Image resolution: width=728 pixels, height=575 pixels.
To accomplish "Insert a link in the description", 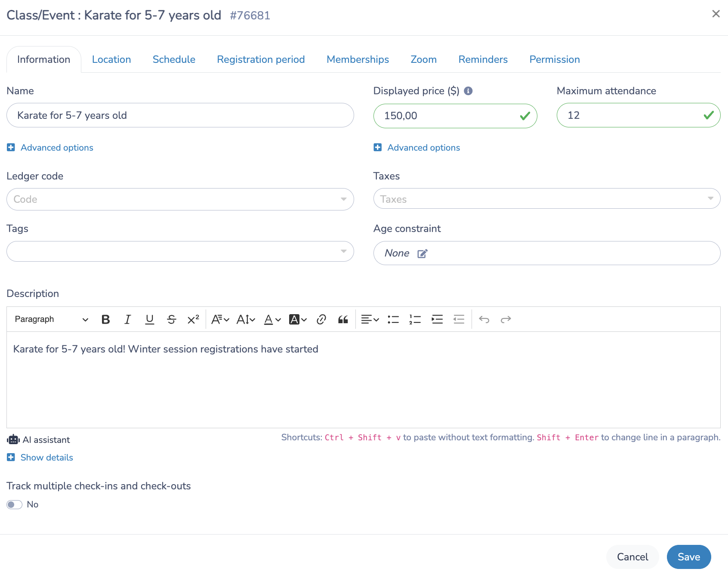I will (x=321, y=319).
